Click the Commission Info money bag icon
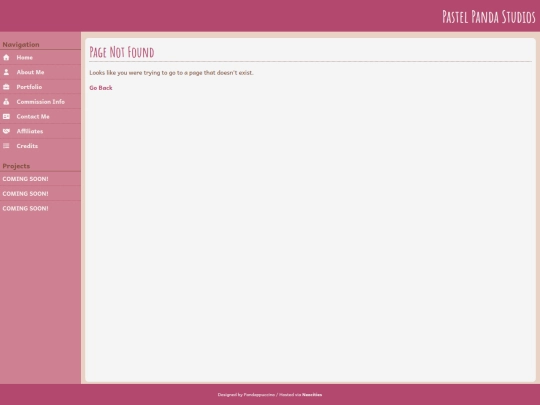This screenshot has height=405, width=540. [6, 102]
